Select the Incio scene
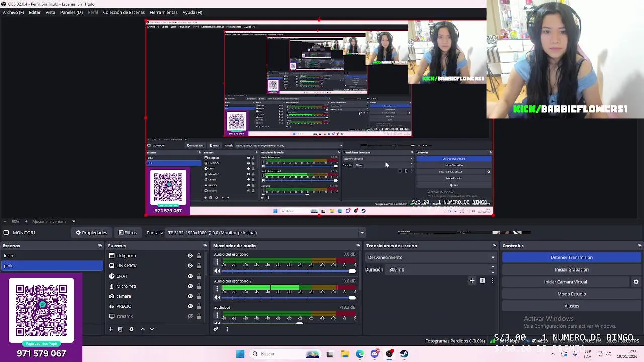The width and height of the screenshot is (644, 362). point(51,256)
